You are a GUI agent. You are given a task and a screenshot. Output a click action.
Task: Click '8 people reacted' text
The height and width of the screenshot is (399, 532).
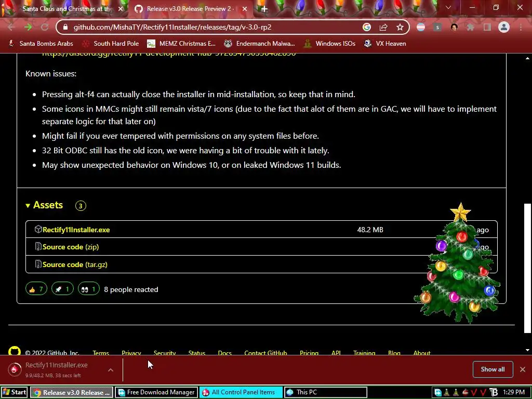point(131,289)
